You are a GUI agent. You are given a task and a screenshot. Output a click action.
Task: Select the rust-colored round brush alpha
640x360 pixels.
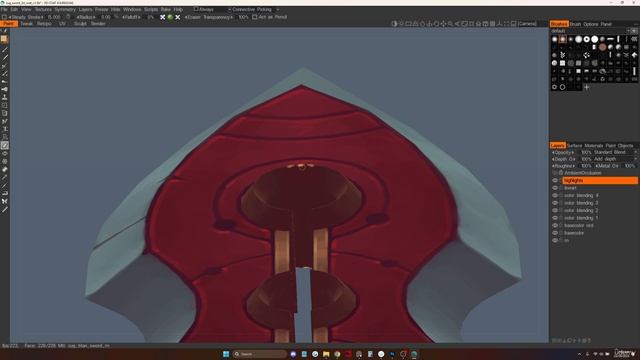[x=602, y=47]
